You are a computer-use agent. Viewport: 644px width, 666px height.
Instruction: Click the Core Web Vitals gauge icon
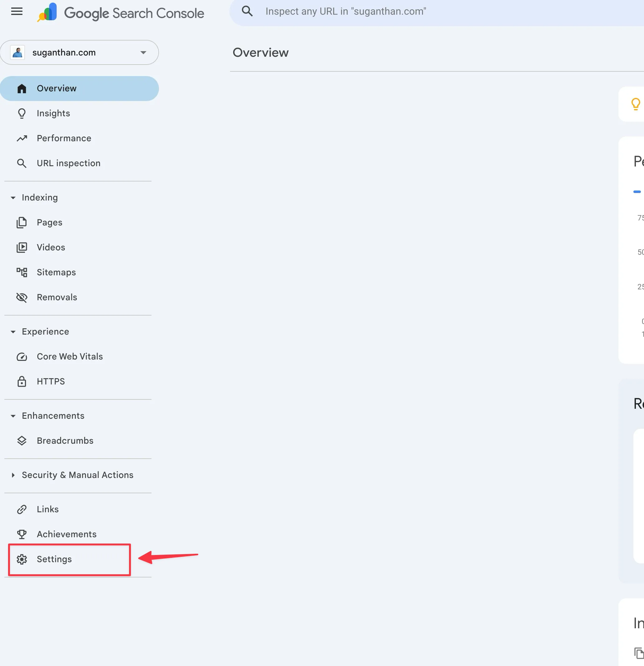pos(22,356)
